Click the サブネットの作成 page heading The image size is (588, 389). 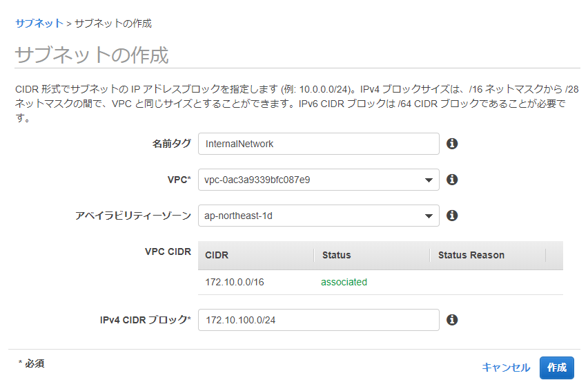pyautogui.click(x=92, y=55)
